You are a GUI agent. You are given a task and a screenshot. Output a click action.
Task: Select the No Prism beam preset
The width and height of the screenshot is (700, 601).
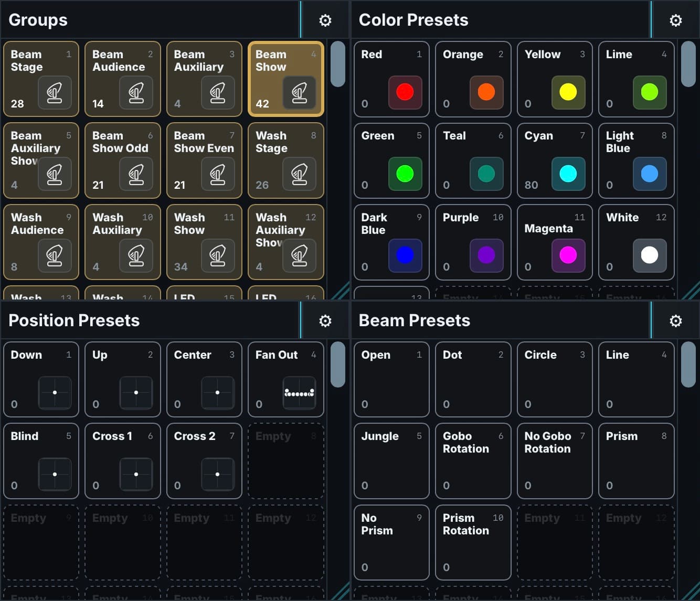point(391,543)
